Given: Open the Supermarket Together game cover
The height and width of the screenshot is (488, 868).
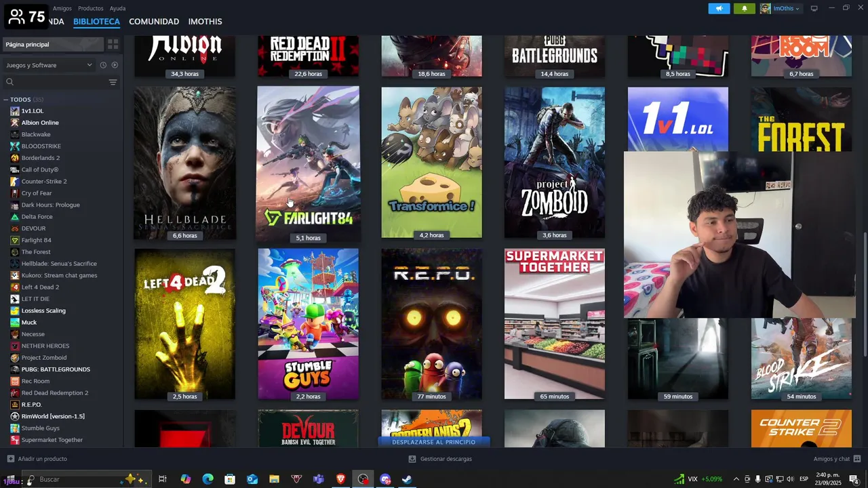Looking at the screenshot, I should point(555,324).
